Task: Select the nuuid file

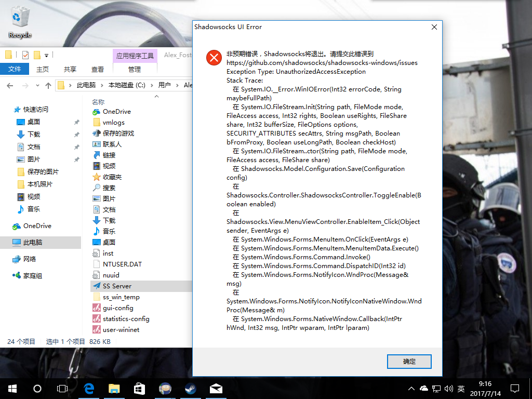Action: pyautogui.click(x=111, y=275)
